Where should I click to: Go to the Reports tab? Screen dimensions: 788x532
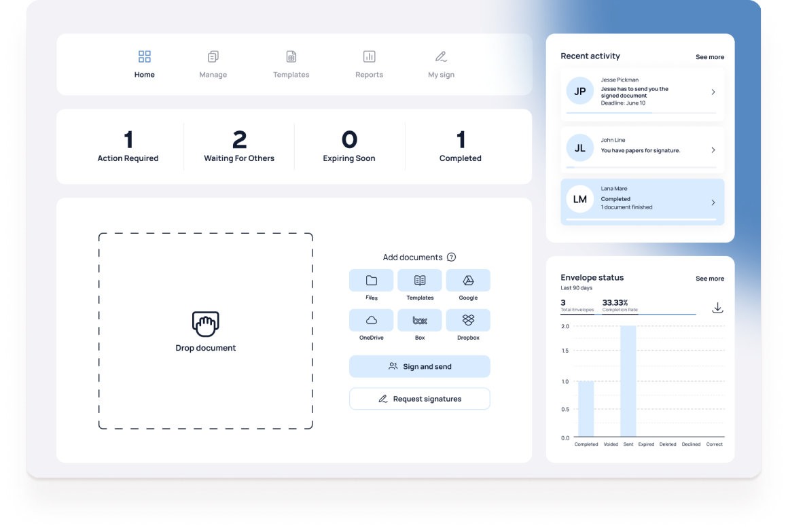[x=369, y=65]
